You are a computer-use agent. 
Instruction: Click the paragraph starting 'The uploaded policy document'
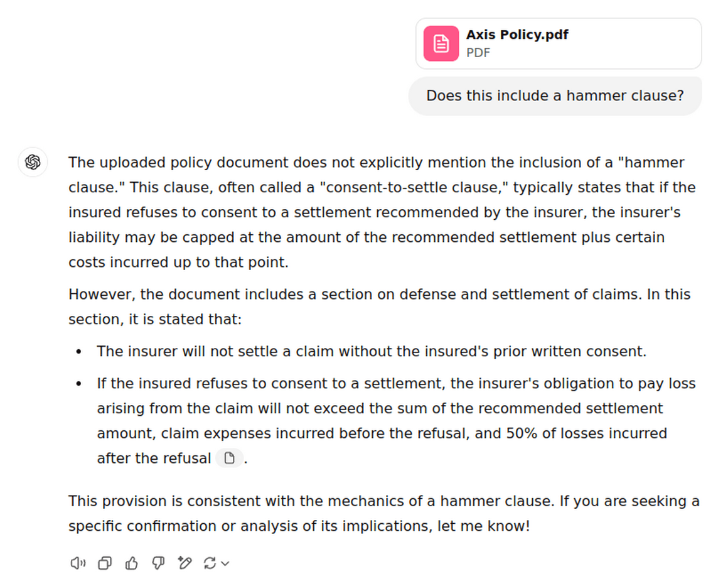coord(375,212)
